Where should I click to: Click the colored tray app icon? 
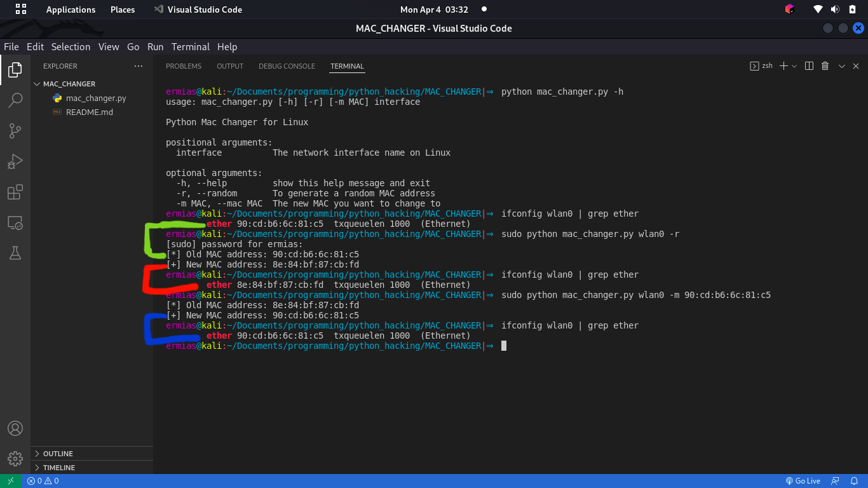(789, 10)
